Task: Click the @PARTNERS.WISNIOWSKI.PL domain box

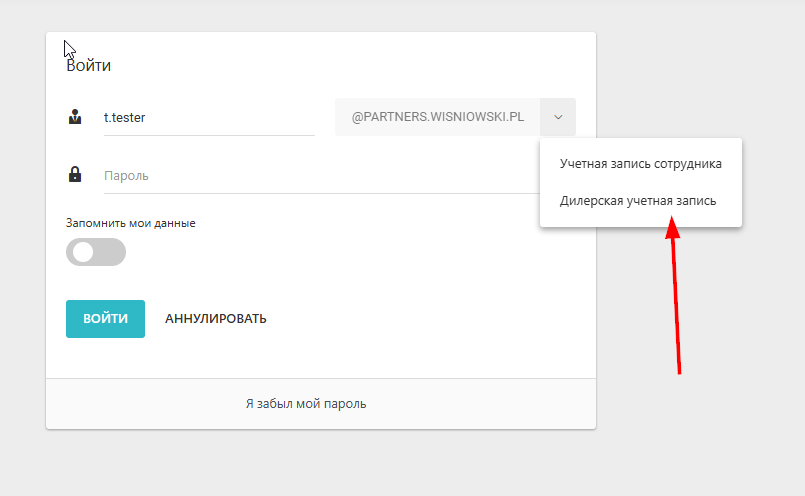Action: (438, 117)
